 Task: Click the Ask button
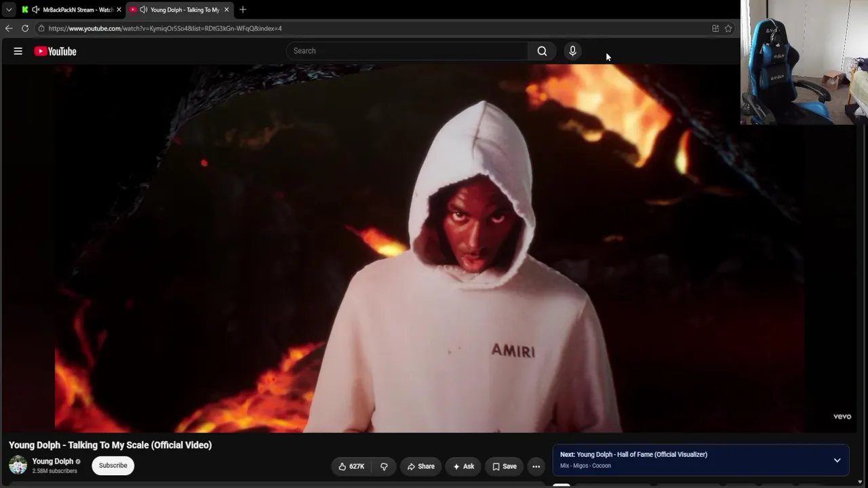coord(463,466)
